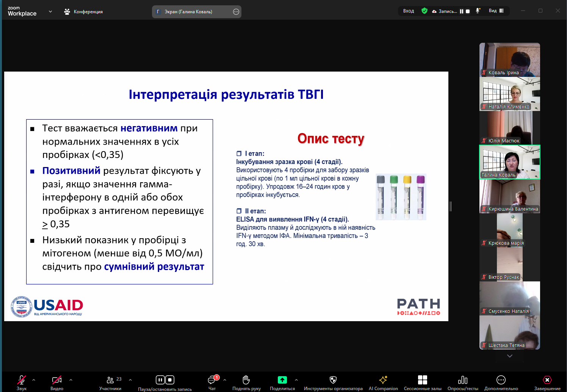Launch AI Companion
Screen dimensions: 567x392
pos(383,380)
